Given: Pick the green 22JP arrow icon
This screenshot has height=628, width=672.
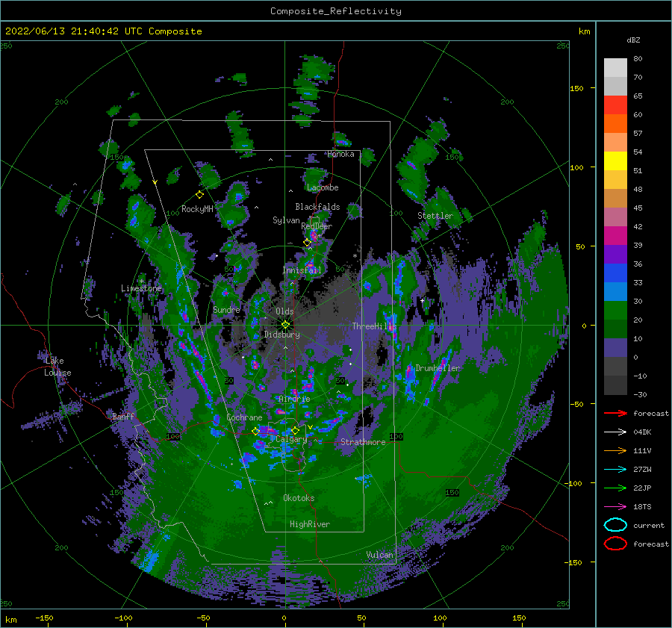Looking at the screenshot, I should pos(615,488).
